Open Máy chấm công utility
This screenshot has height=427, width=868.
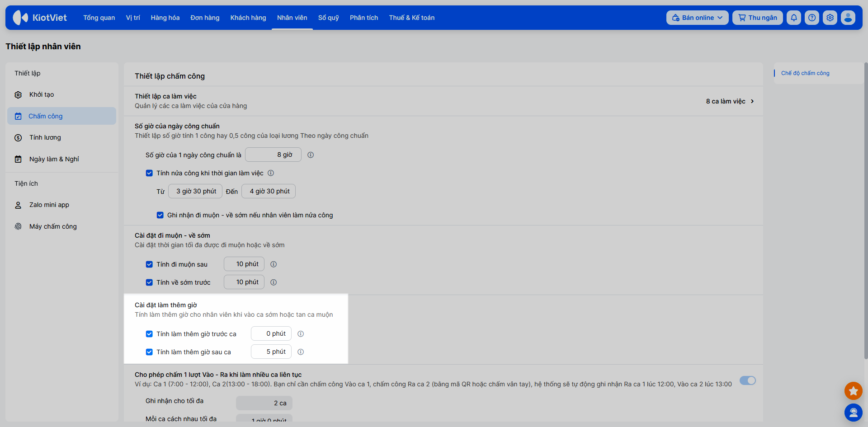coord(61,226)
